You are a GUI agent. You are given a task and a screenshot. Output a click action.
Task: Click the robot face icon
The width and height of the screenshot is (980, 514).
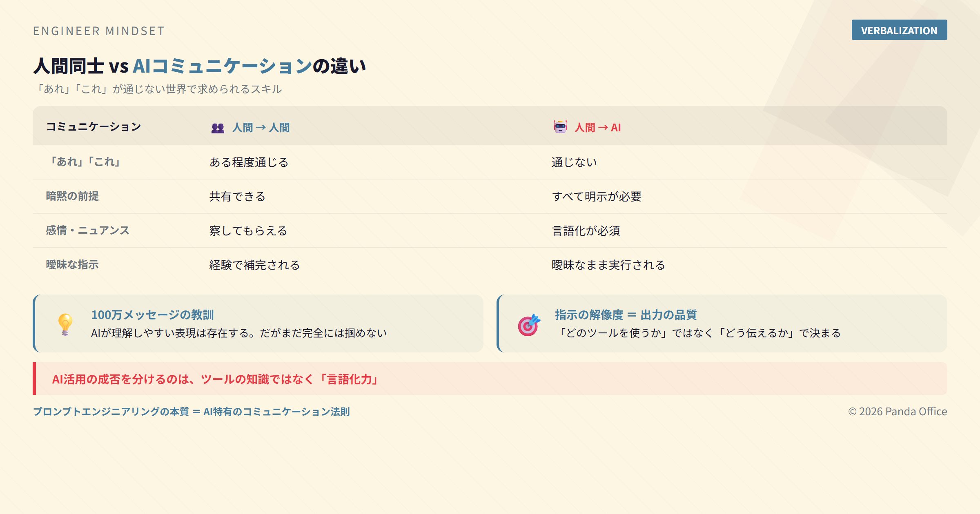point(560,127)
